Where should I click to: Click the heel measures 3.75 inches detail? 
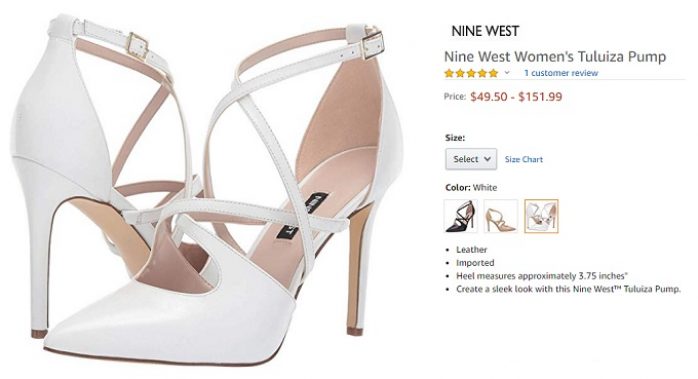[x=542, y=276]
